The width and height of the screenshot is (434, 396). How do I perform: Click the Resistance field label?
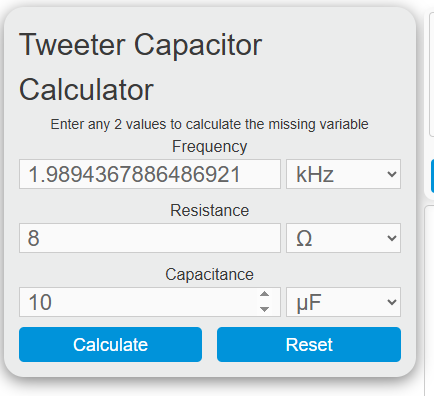(209, 211)
